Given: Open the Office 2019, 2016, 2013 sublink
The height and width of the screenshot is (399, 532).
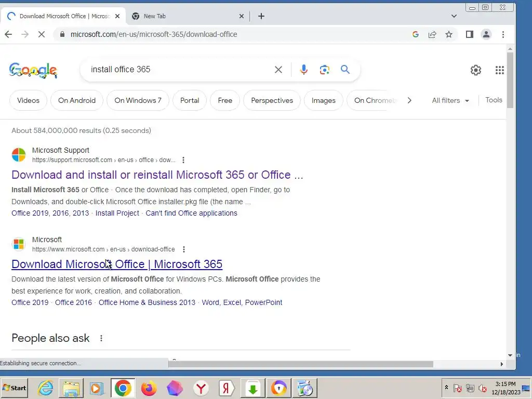Looking at the screenshot, I should (50, 213).
